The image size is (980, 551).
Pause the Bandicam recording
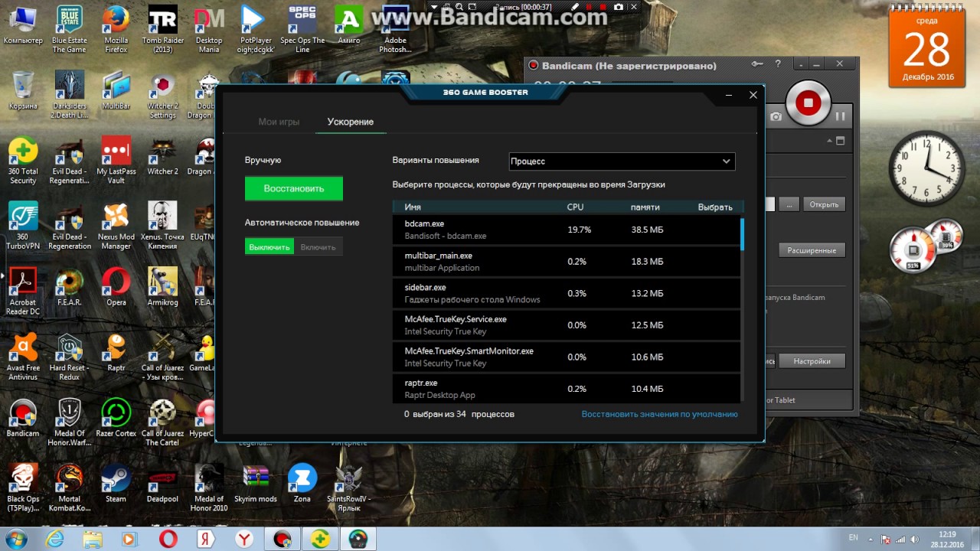pyautogui.click(x=840, y=116)
